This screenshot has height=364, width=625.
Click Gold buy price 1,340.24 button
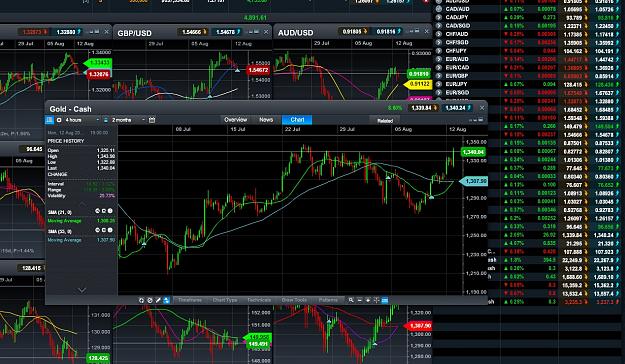(458, 108)
